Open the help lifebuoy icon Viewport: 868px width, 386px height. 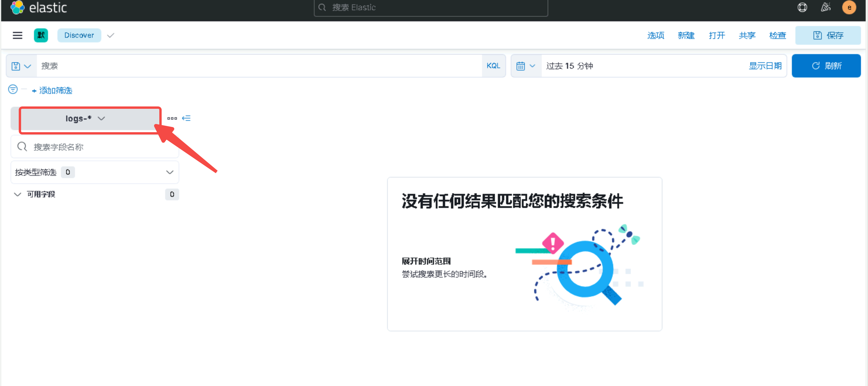802,7
